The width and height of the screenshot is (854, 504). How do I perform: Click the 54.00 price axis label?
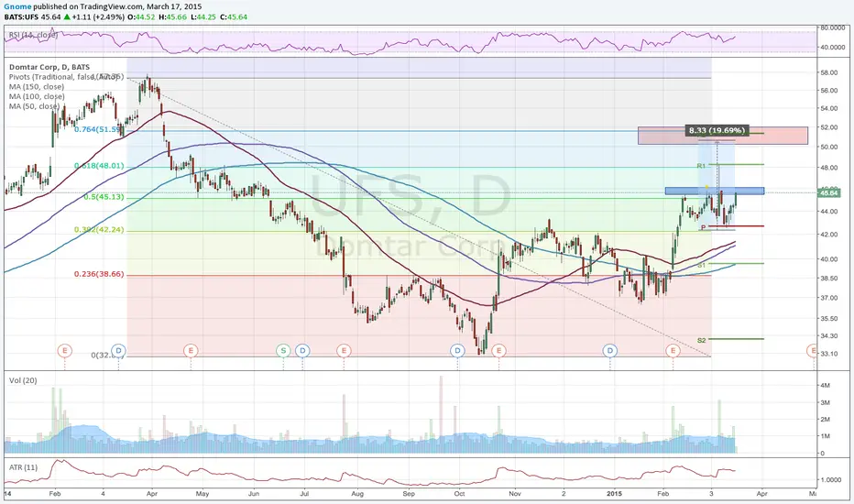[x=828, y=108]
